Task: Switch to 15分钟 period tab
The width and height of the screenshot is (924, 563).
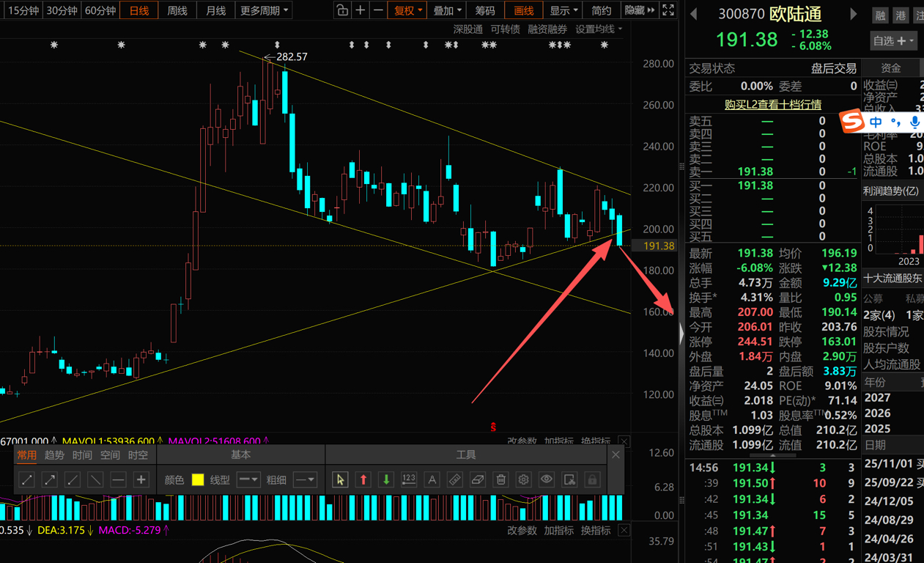Action: click(23, 10)
